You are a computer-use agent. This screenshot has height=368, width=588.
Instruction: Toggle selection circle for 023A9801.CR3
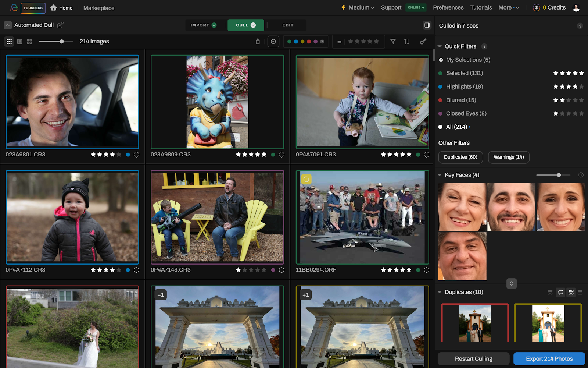pos(136,155)
